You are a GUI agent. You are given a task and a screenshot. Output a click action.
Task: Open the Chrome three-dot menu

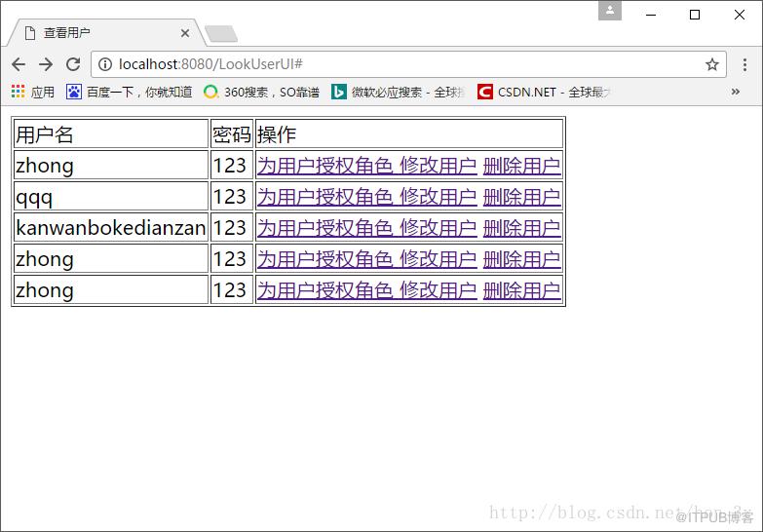(744, 64)
